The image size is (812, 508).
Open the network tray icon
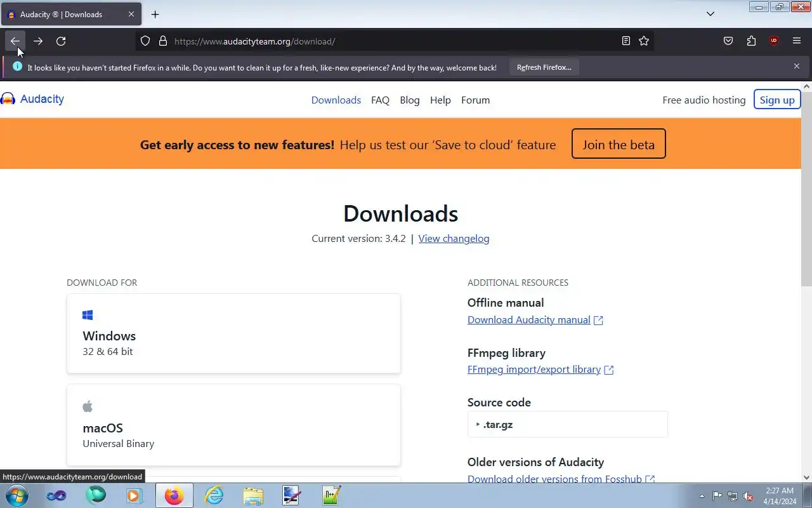[x=733, y=496]
